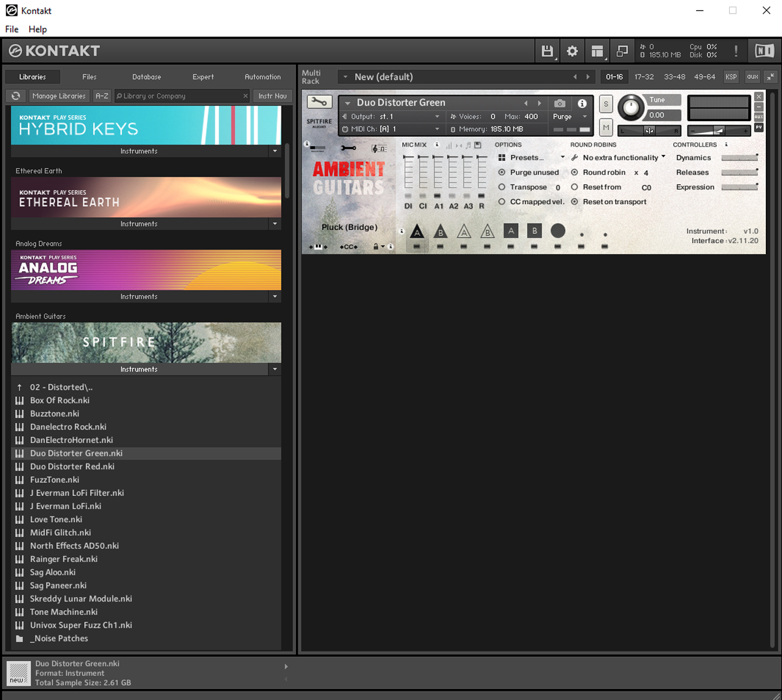
Task: Toggle the PV button on instrument
Action: 759,128
